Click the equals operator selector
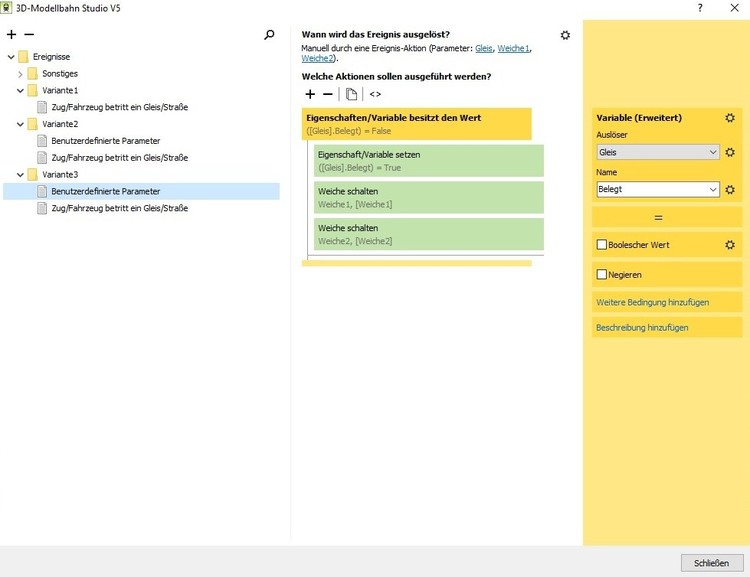Screen dimensions: 750x577 tap(667, 218)
